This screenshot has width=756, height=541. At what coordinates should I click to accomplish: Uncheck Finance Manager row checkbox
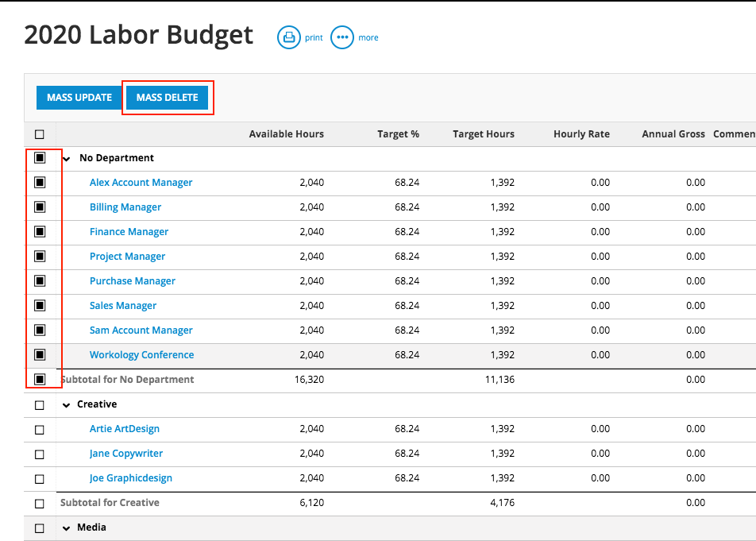40,232
